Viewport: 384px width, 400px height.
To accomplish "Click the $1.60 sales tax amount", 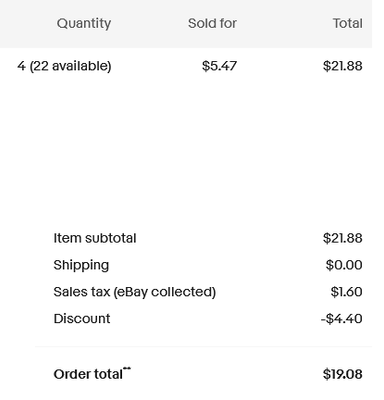I will tap(346, 292).
